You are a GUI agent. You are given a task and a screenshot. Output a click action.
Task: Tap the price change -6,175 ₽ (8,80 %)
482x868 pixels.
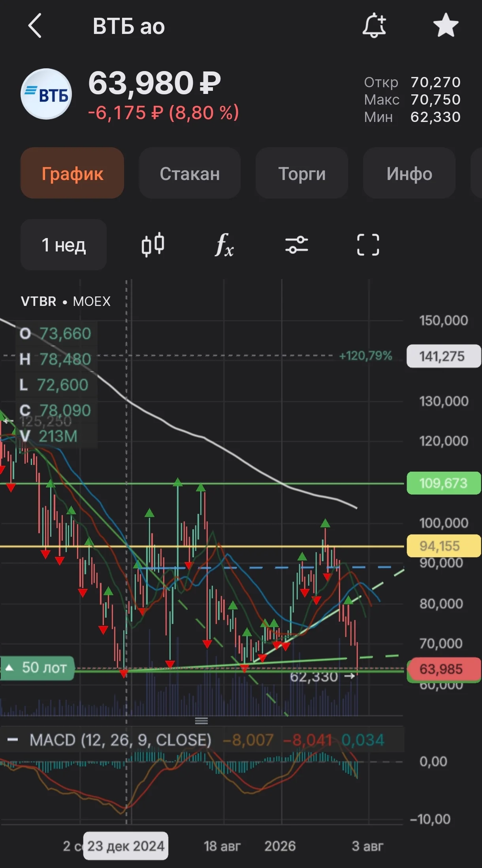164,112
